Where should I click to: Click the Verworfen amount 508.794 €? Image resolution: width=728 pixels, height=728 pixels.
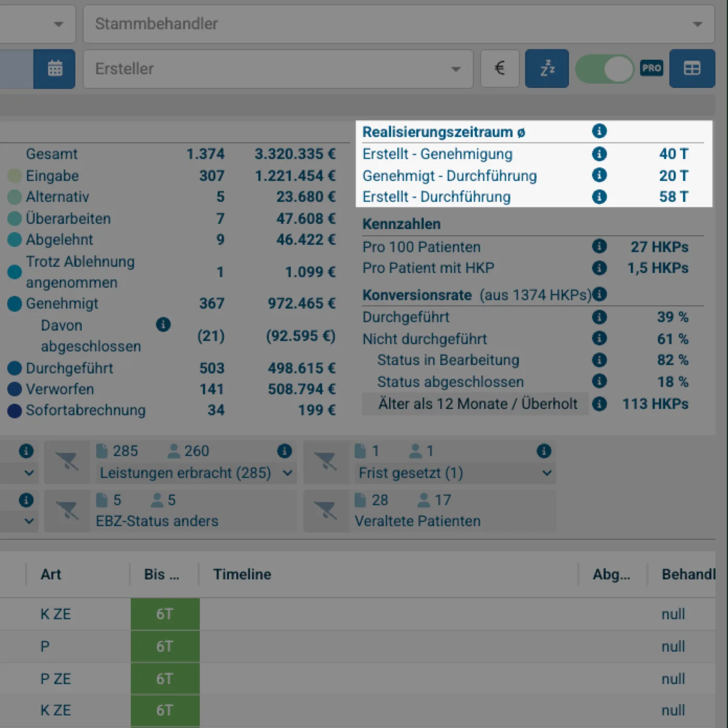pos(302,389)
